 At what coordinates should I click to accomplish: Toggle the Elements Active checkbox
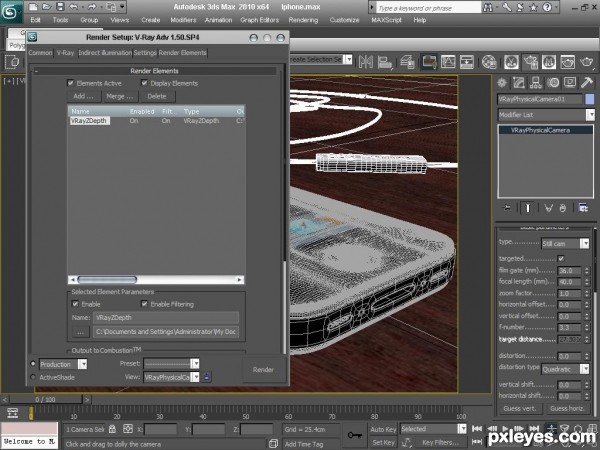pos(70,83)
